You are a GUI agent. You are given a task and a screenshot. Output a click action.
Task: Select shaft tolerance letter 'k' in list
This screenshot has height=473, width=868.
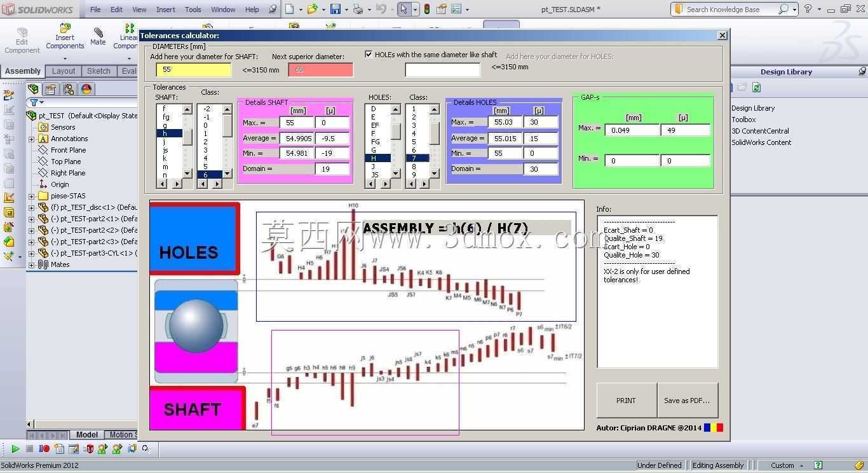click(x=169, y=158)
